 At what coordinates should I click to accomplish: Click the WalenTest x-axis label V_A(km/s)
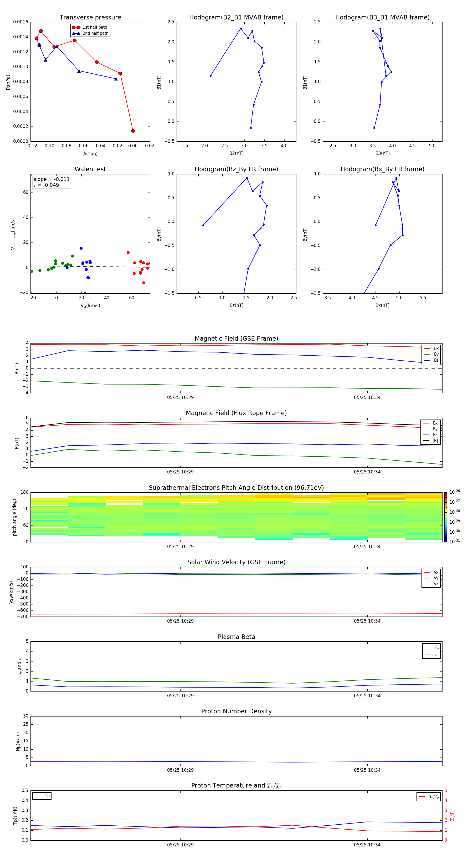90,306
